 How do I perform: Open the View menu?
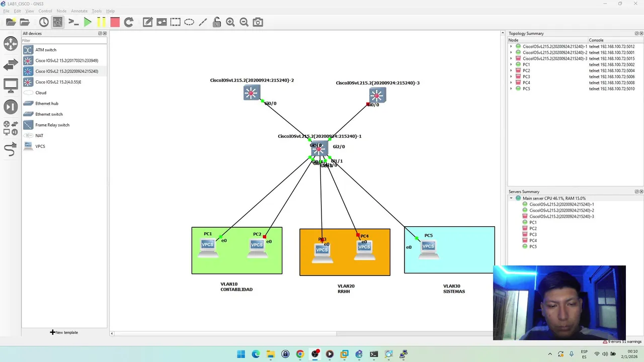click(x=30, y=11)
